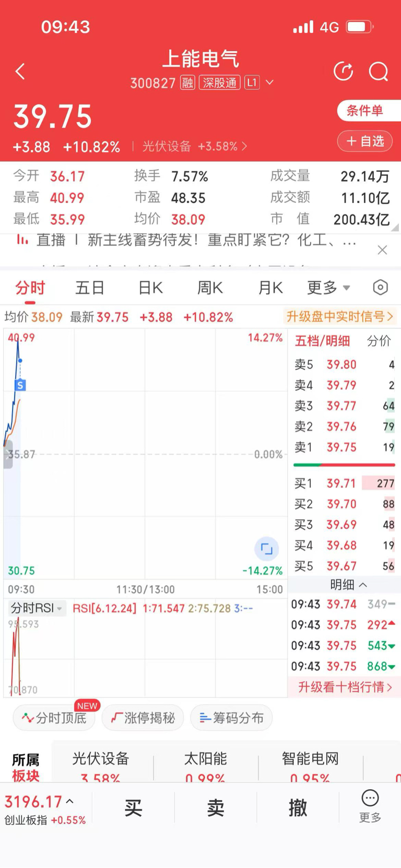
Task: Select 买1 price 39.71 row
Action: pyautogui.click(x=345, y=483)
